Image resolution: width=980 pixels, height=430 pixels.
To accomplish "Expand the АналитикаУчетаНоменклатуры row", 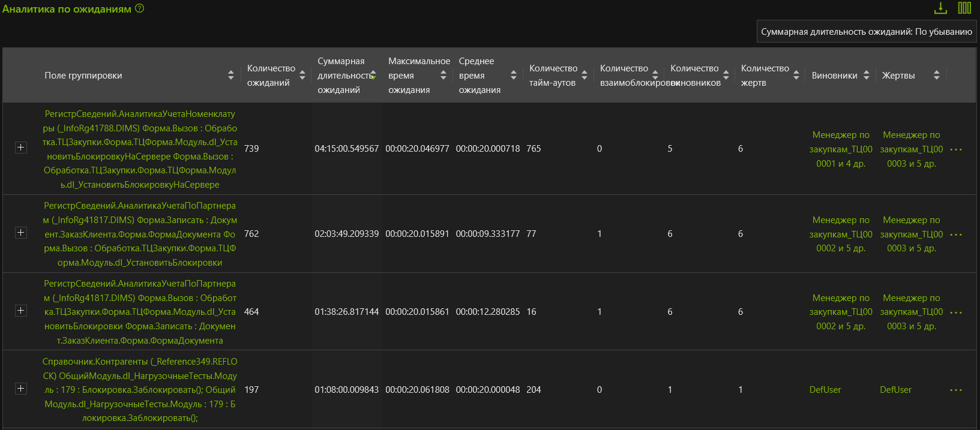I will [x=21, y=148].
